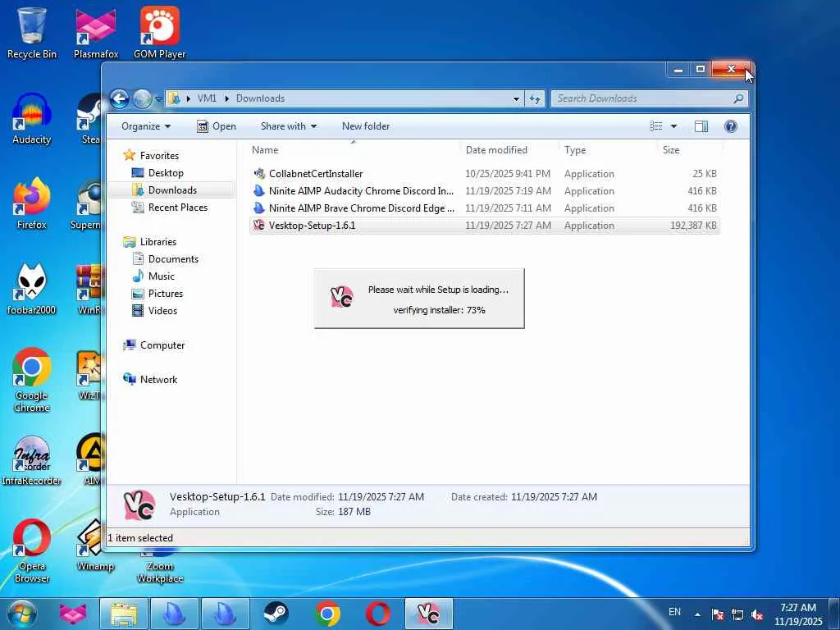Open Steam from the taskbar

pos(276,614)
